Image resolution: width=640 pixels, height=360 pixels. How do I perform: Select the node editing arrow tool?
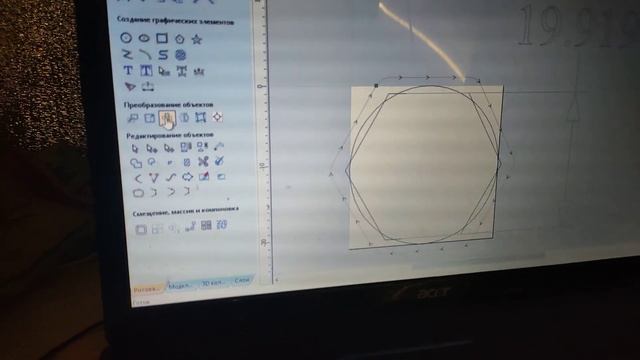pos(135,149)
